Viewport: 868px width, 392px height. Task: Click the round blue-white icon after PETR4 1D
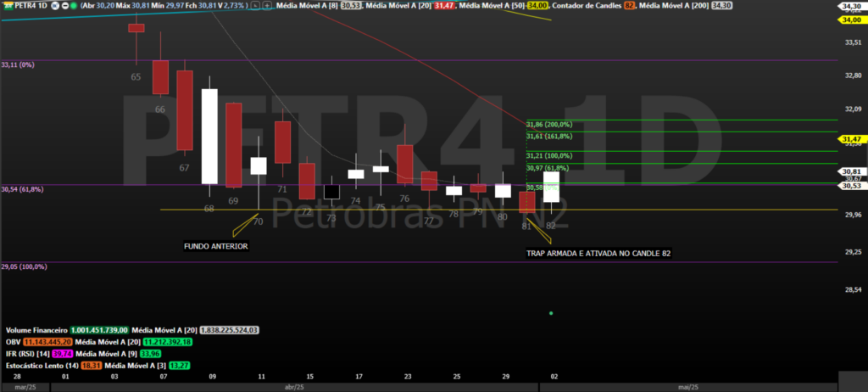[x=55, y=6]
